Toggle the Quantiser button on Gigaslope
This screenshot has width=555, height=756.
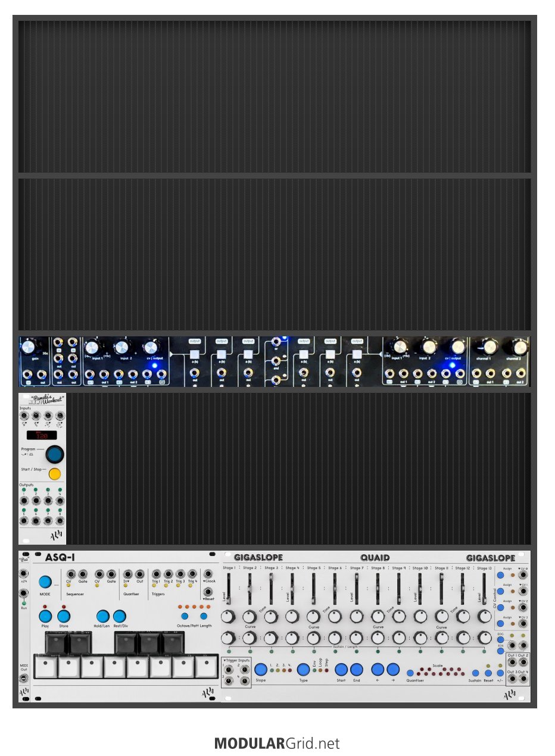pos(410,673)
